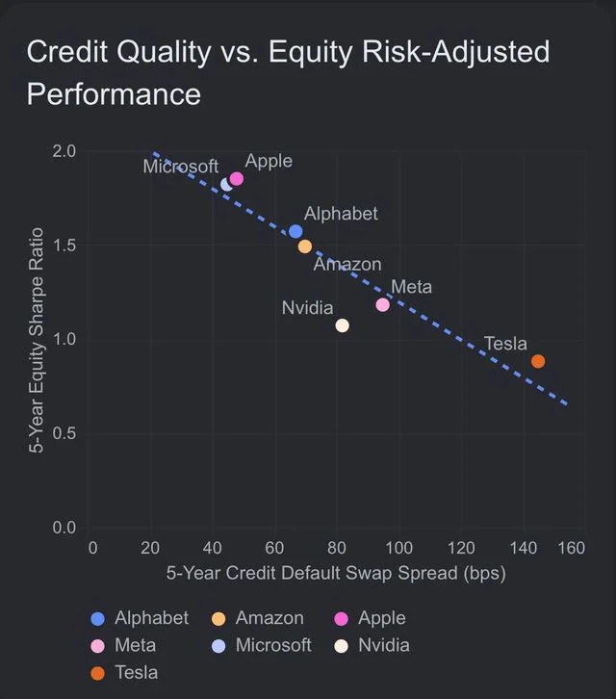Screen dimensions: 616x699
Task: Click the chart title text
Action: [x=288, y=72]
